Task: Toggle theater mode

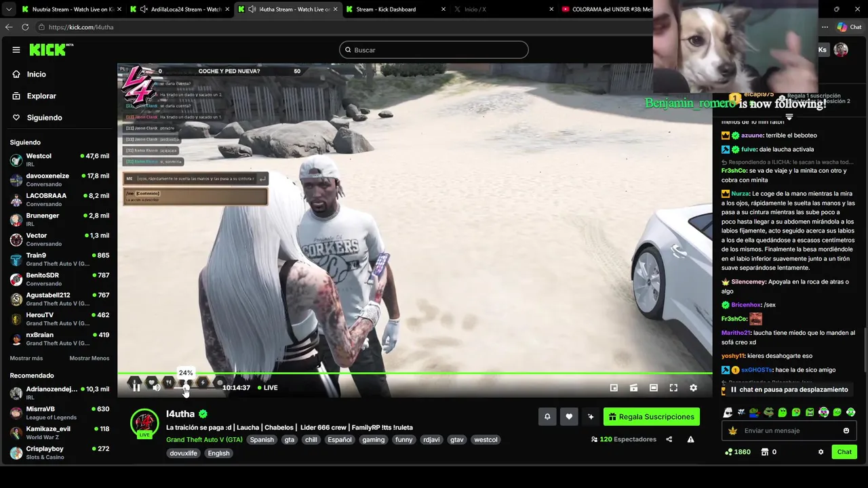Action: (653, 388)
